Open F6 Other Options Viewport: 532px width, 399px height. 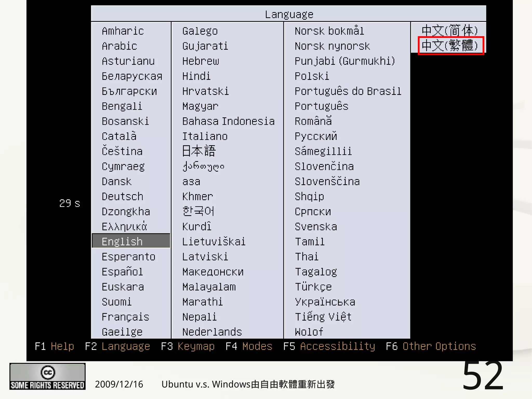click(431, 346)
